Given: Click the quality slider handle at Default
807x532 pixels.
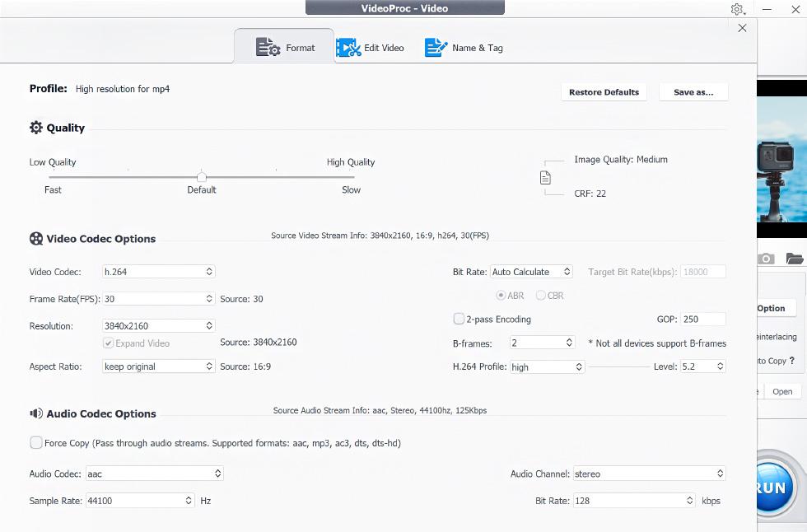Looking at the screenshot, I should click(x=202, y=178).
